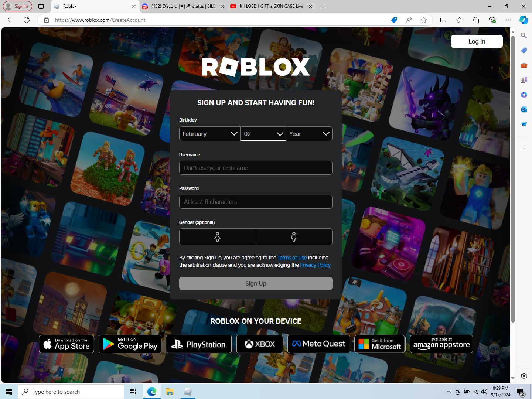Image resolution: width=532 pixels, height=399 pixels.
Task: Open the Amazon Appstore badge
Action: click(x=441, y=344)
